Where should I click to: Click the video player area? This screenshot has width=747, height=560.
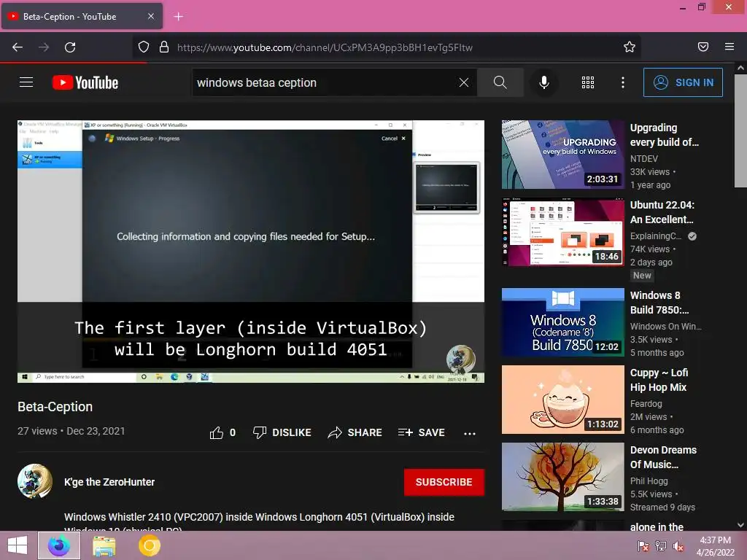[x=251, y=252]
